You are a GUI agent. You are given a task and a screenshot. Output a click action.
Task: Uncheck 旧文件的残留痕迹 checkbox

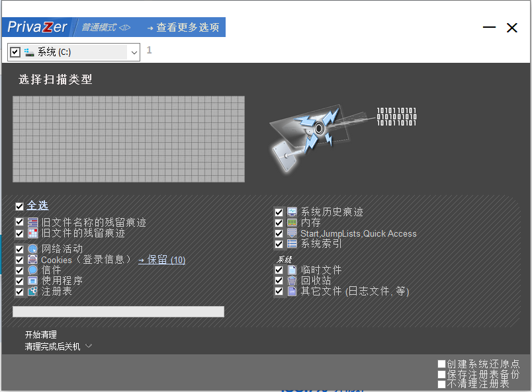pos(19,233)
